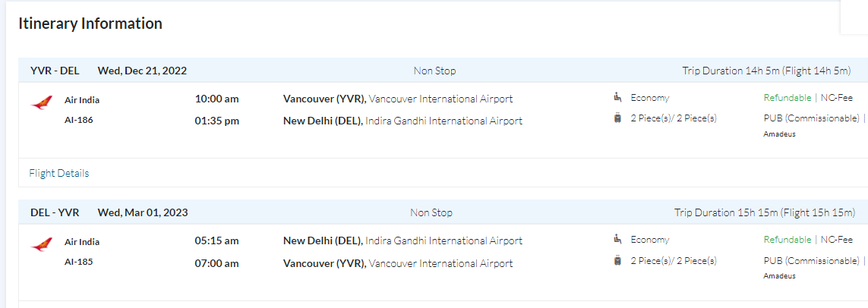The height and width of the screenshot is (308, 868).
Task: Select PUB (Commissionable) on the Mar 01 flight
Action: click(x=811, y=261)
